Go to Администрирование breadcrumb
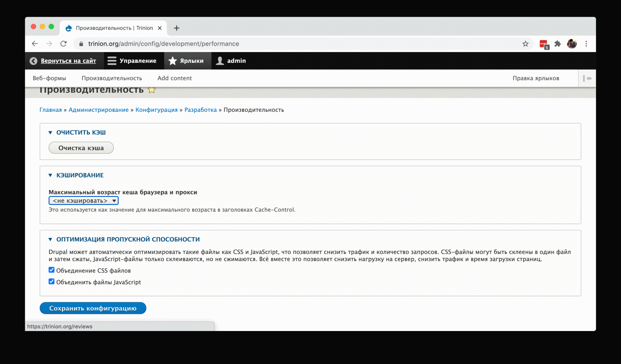Screen dimensions: 621x364 99,110
